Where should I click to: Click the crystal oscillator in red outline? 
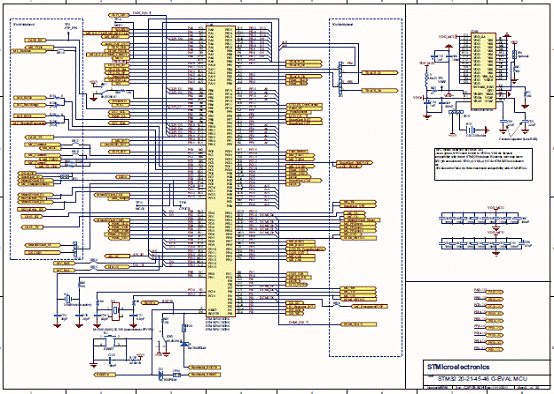(116, 311)
